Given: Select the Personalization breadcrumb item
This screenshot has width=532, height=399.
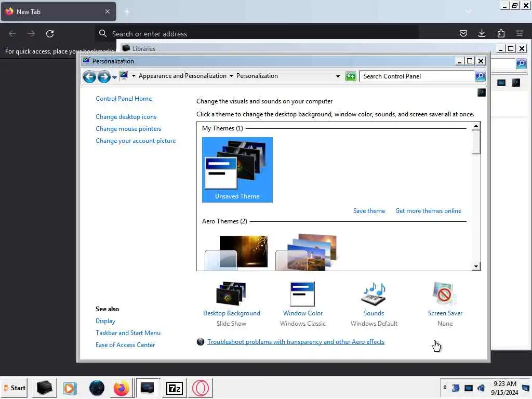Looking at the screenshot, I should tap(257, 76).
